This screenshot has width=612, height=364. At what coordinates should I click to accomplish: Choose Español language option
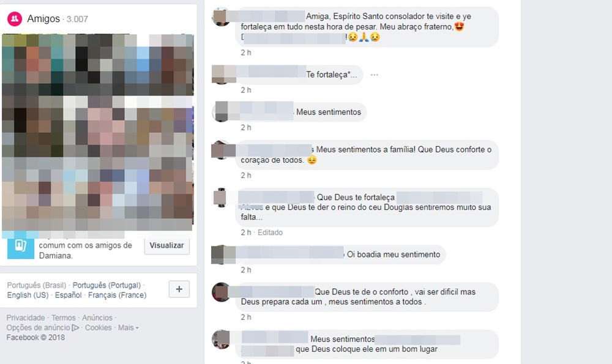click(x=69, y=295)
